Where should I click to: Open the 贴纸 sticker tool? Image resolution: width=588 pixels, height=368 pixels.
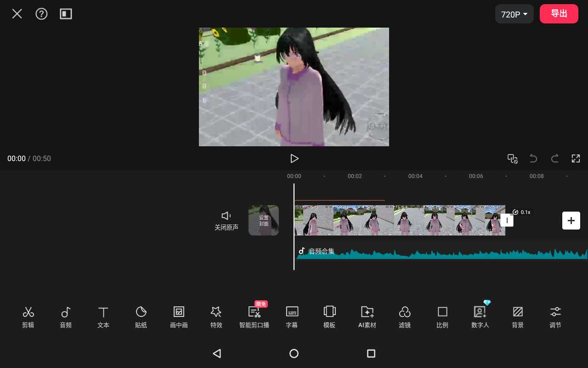[x=141, y=317]
